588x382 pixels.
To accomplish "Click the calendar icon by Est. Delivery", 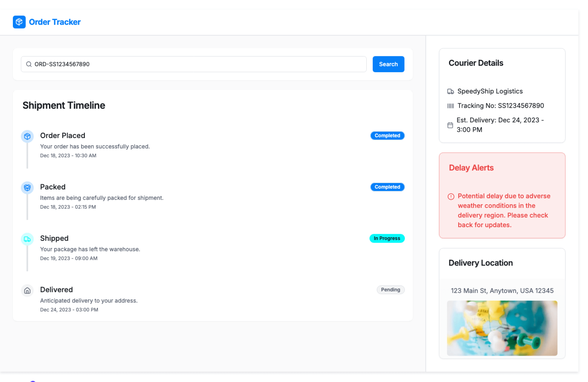I will click(x=450, y=125).
